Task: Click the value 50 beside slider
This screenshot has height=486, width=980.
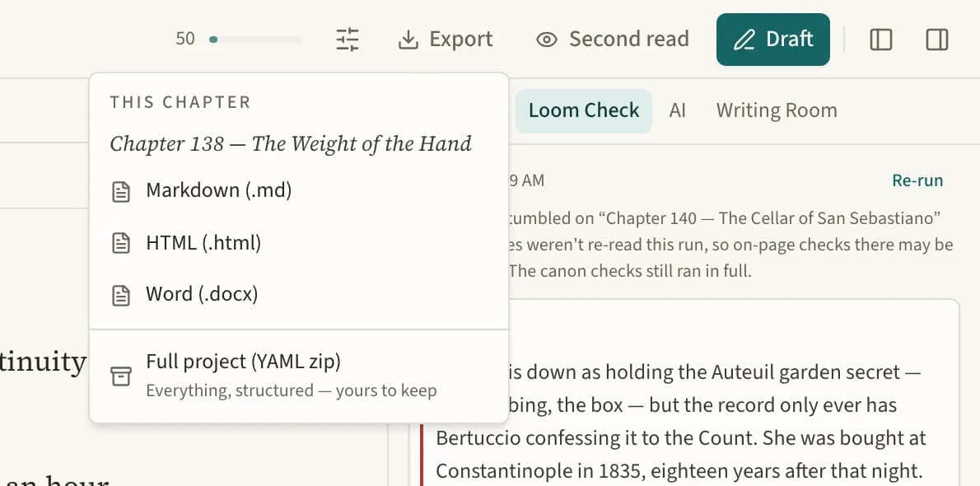Action: point(185,40)
